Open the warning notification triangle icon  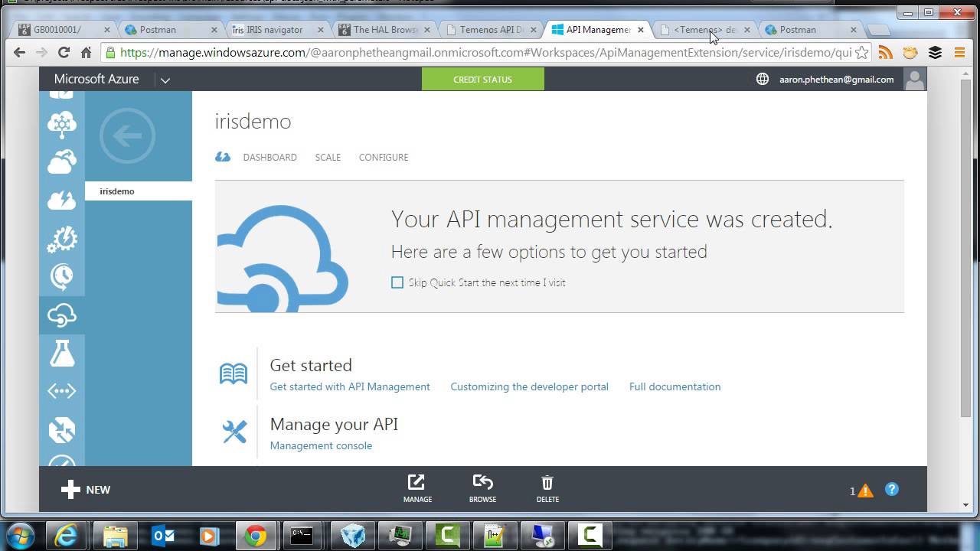[865, 491]
